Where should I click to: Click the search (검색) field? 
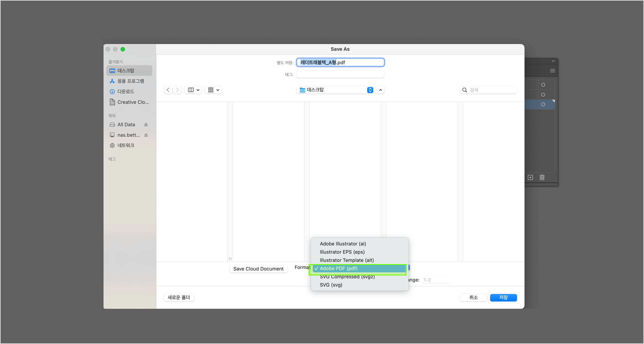pyautogui.click(x=488, y=90)
